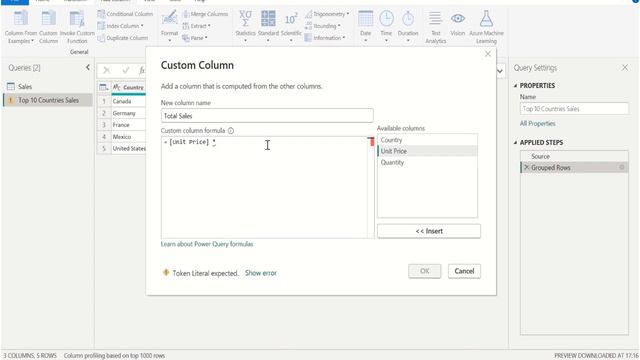The width and height of the screenshot is (640, 360).
Task: Click the Canada cell
Action: pos(129,101)
